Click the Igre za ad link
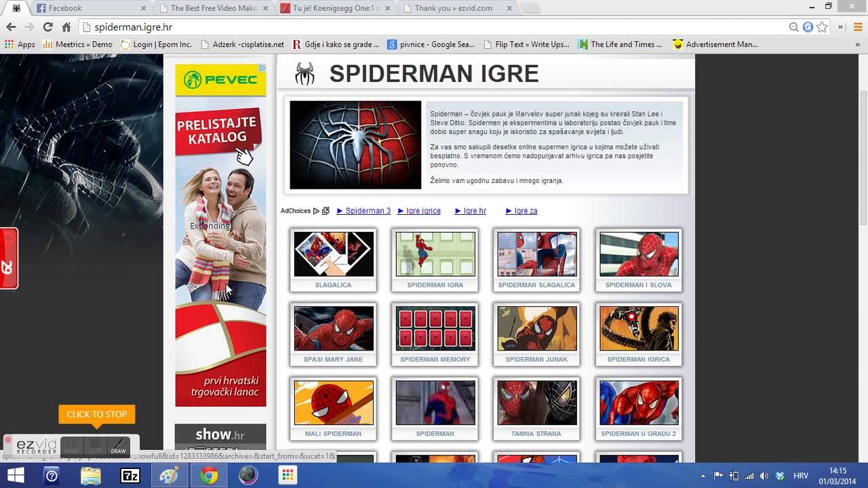Screen dimensions: 868x488 click(x=521, y=211)
